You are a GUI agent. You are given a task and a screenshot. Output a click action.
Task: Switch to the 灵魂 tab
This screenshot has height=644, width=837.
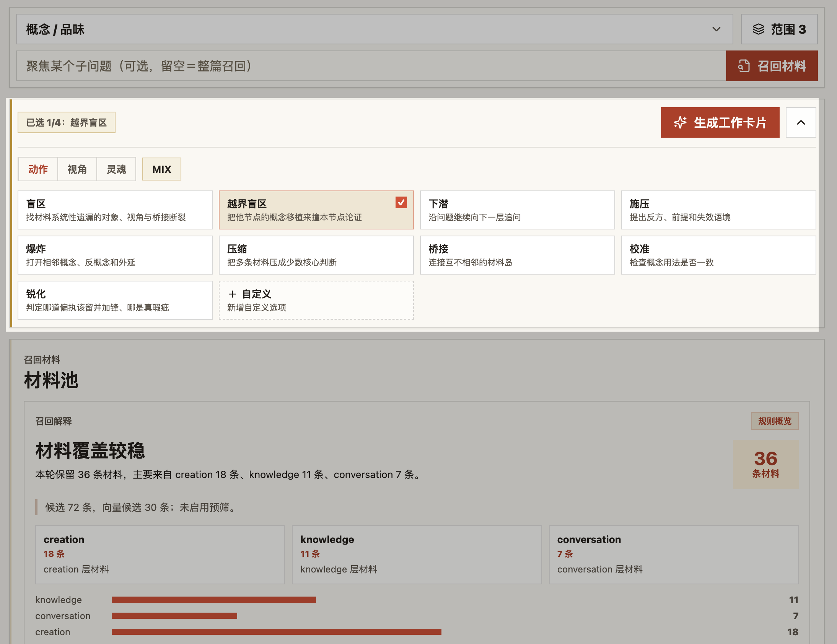(x=116, y=169)
